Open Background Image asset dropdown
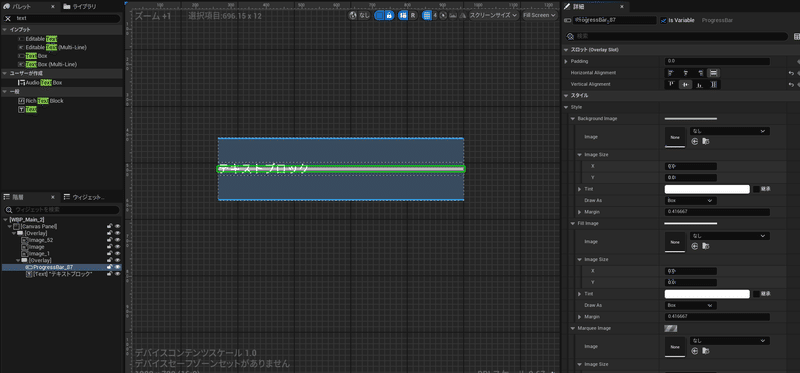This screenshot has height=373, width=800. coord(730,131)
